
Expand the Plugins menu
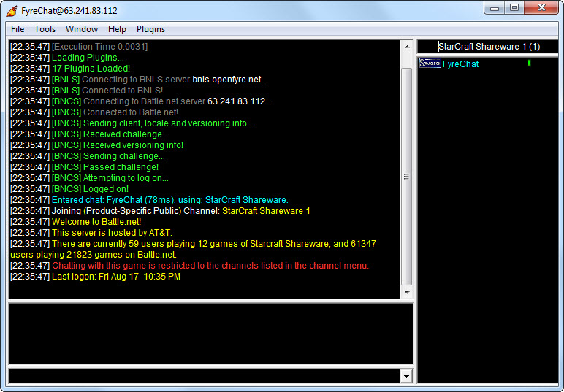tap(150, 29)
